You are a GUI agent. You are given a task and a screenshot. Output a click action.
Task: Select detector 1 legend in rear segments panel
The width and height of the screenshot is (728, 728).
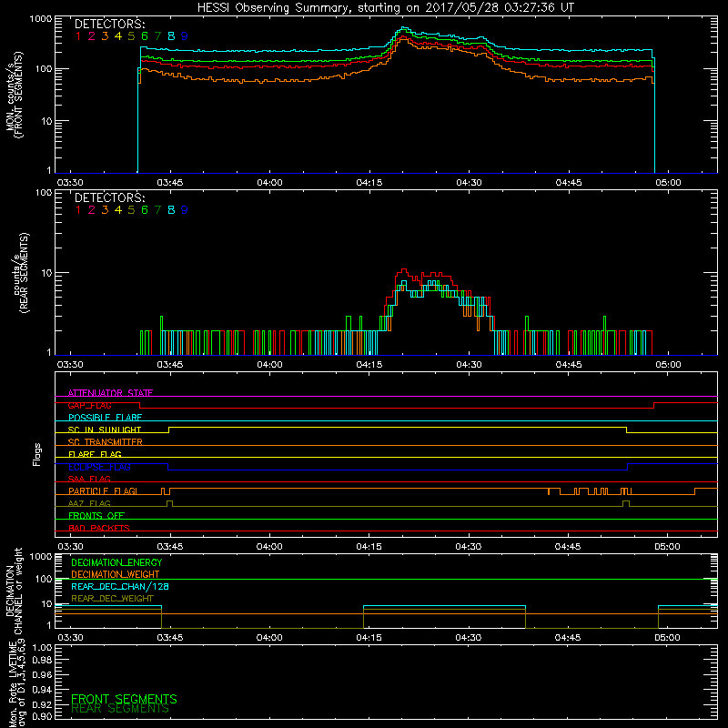pos(78,210)
